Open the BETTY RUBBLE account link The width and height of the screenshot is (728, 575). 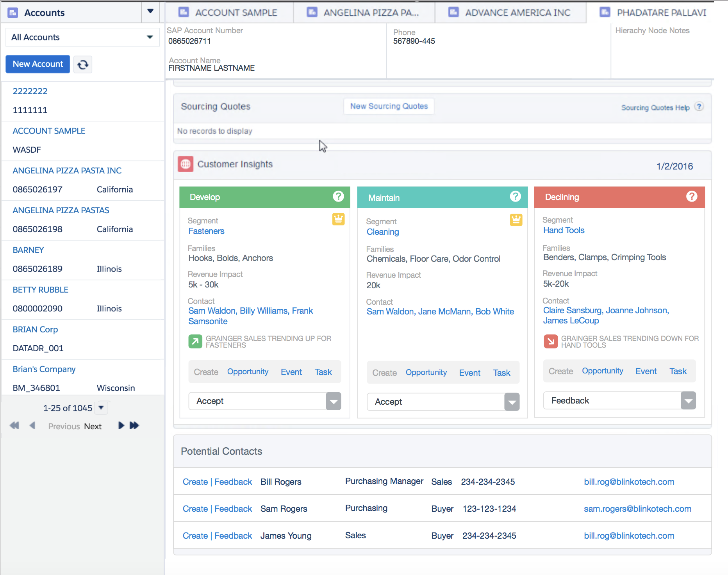(x=40, y=290)
